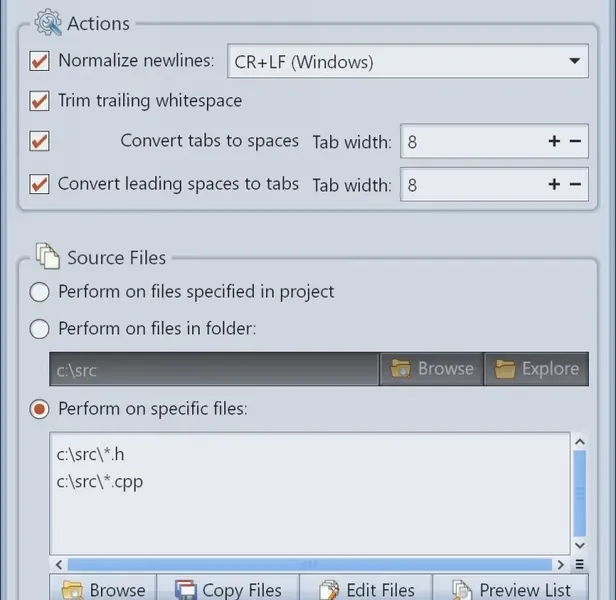Disable Trim trailing whitespace
The height and width of the screenshot is (600, 616).
[x=40, y=101]
